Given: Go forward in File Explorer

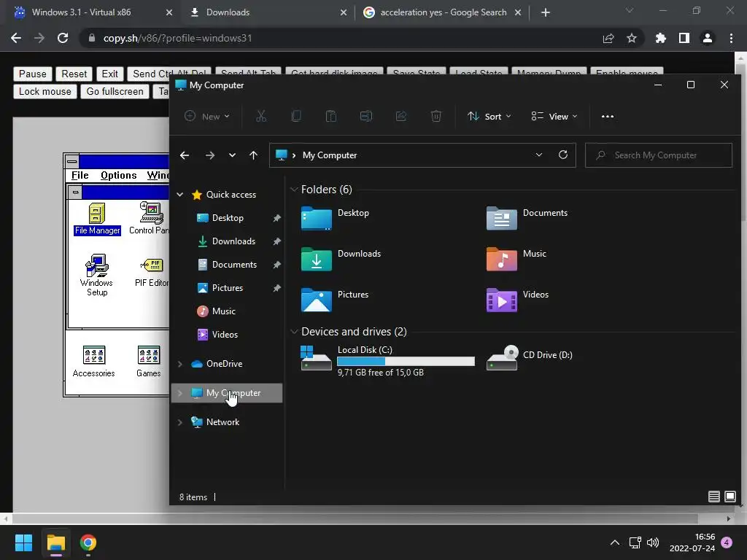Looking at the screenshot, I should pyautogui.click(x=209, y=155).
